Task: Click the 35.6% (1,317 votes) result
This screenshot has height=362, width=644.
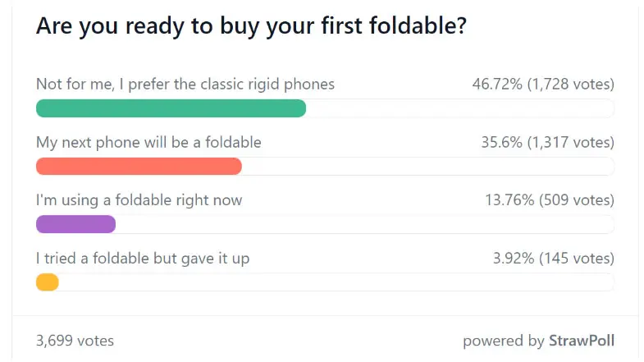Action: (x=548, y=142)
